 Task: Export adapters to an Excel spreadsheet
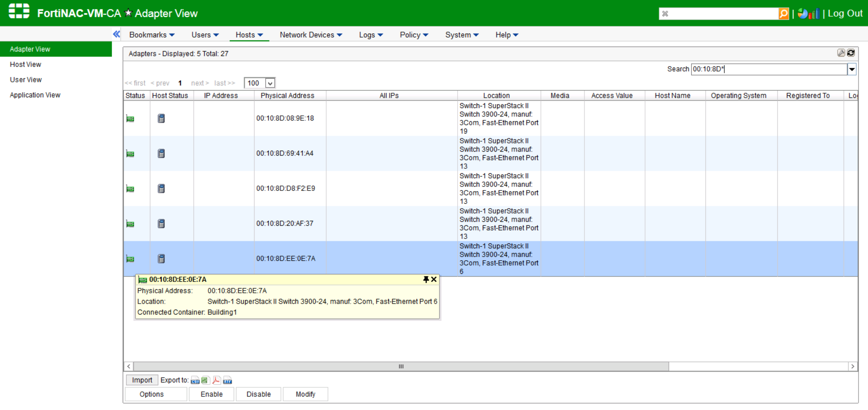click(205, 381)
